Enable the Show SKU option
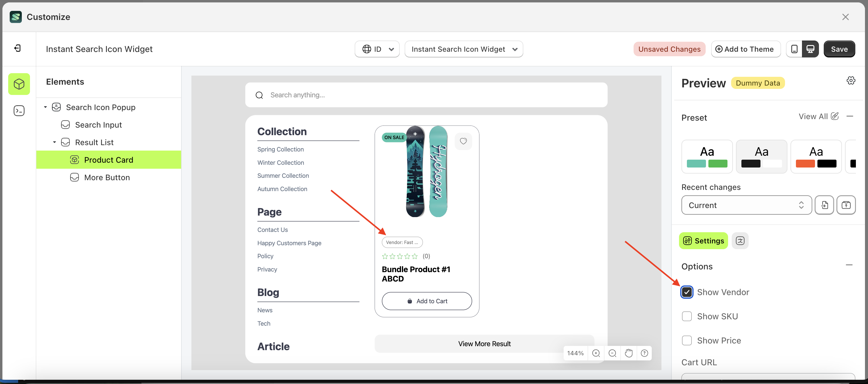 (687, 316)
